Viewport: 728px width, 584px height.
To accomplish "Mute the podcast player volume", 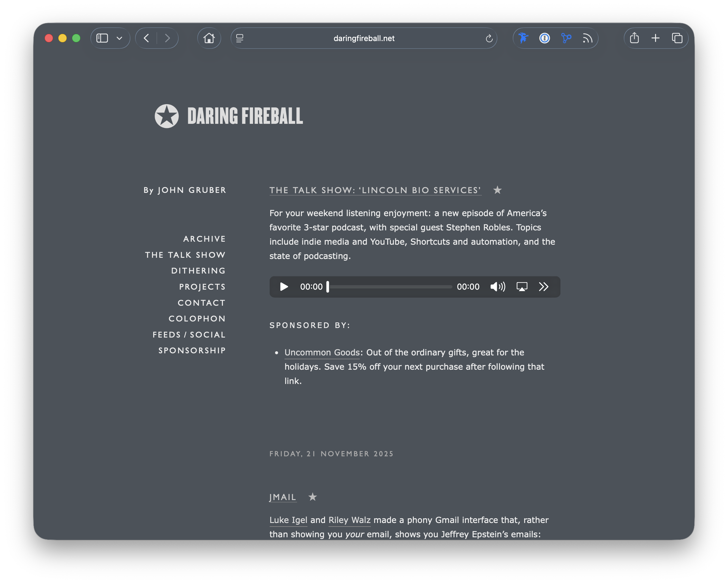I will (497, 287).
